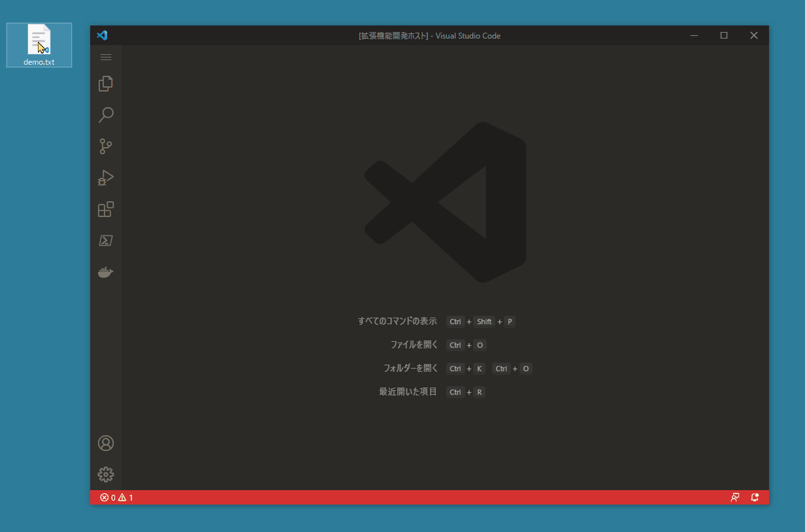
Task: Close the Visual Studio Code window
Action: tap(754, 35)
